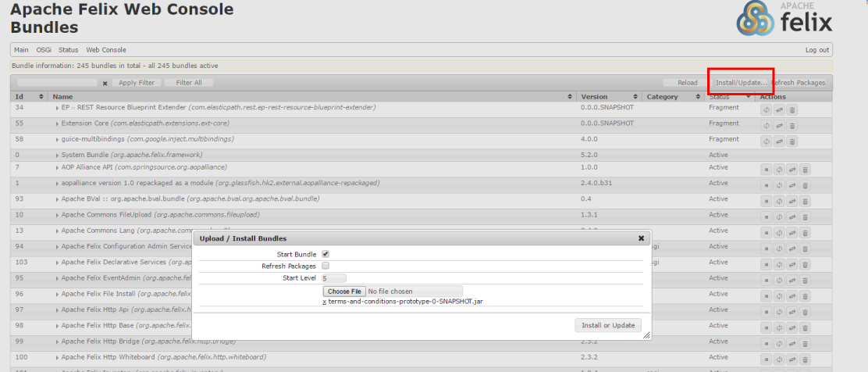Click the Choose File button
The width and height of the screenshot is (868, 372).
pyautogui.click(x=343, y=292)
